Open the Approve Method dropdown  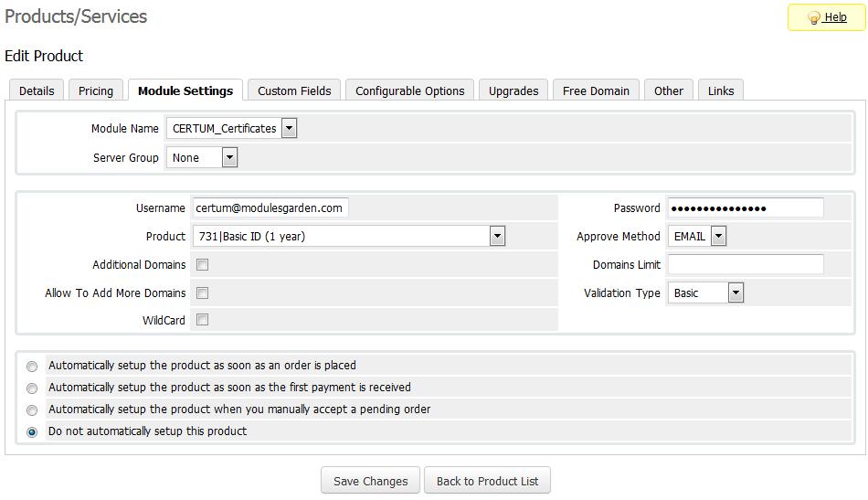coord(697,237)
